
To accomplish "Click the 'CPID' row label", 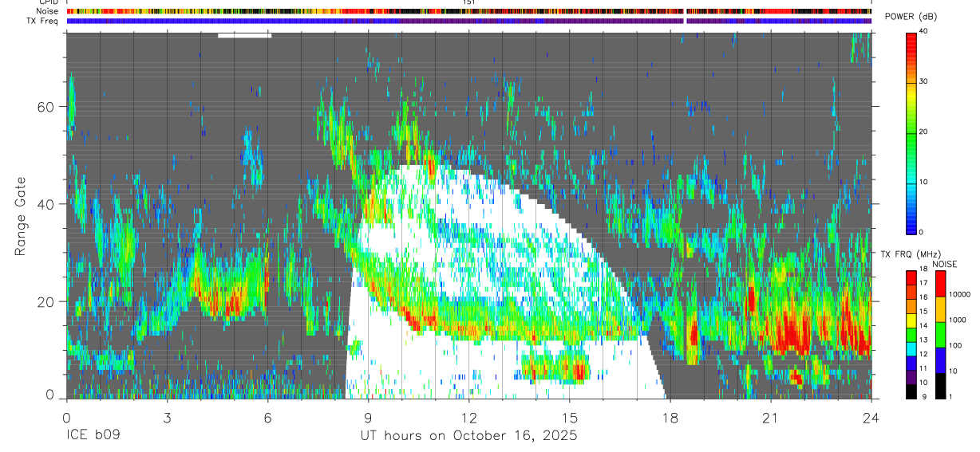I will pos(49,2).
